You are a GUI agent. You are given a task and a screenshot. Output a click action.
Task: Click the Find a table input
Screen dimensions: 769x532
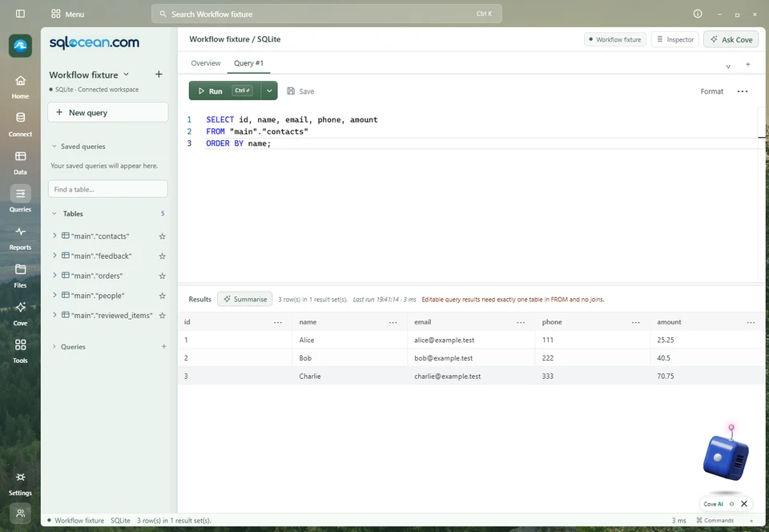pos(108,189)
